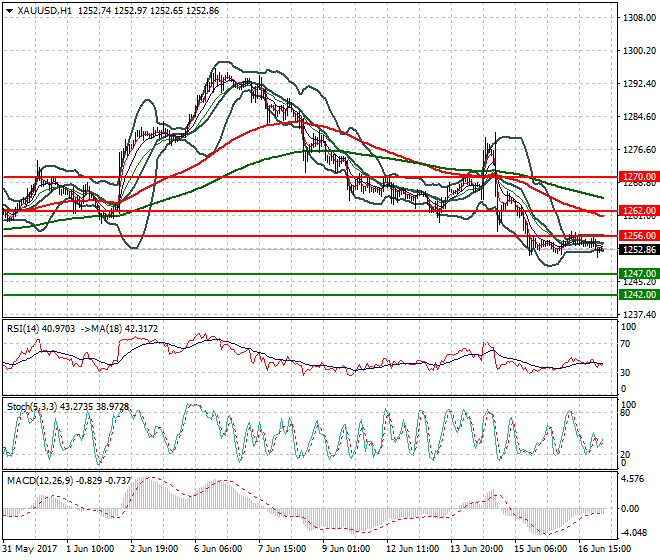
Task: Click the 80 level on Stochastic scale
Action: coord(627,412)
